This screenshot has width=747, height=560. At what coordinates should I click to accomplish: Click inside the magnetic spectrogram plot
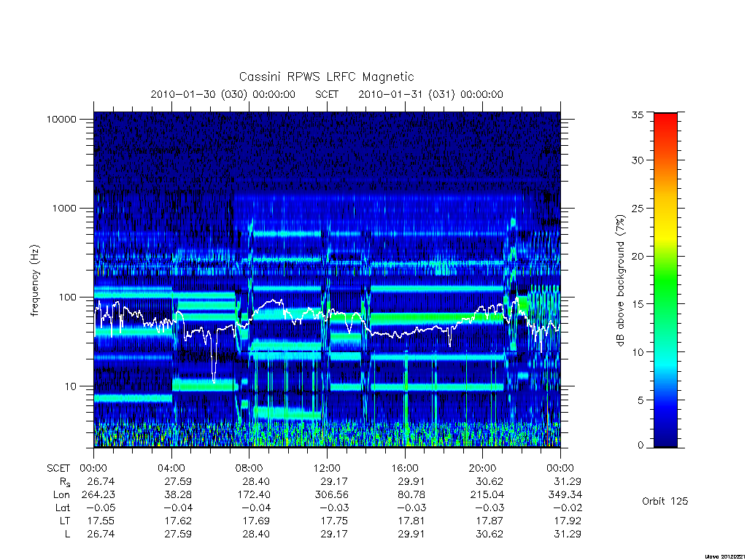(x=327, y=279)
